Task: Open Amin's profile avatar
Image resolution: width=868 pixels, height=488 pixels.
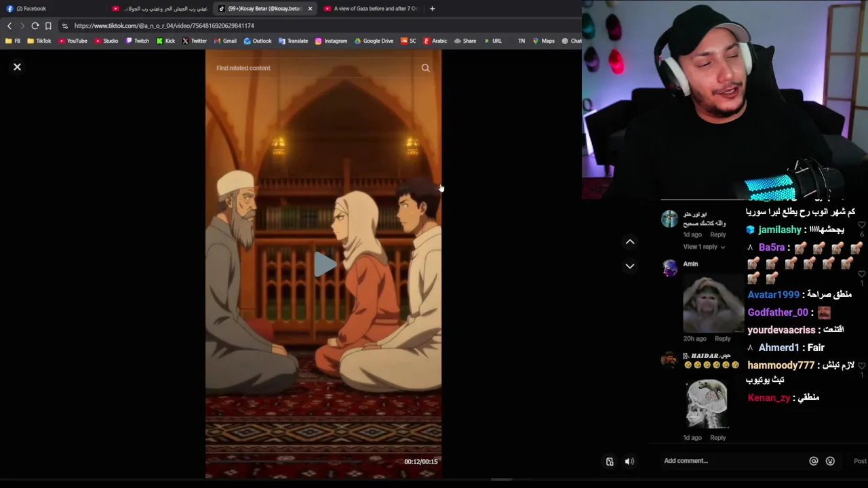Action: click(x=669, y=268)
